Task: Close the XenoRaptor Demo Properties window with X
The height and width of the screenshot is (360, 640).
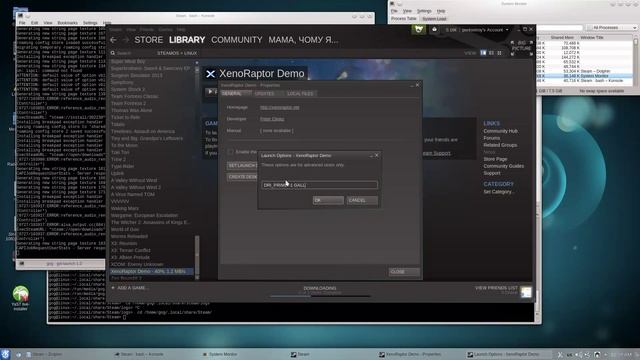Action: click(x=418, y=85)
